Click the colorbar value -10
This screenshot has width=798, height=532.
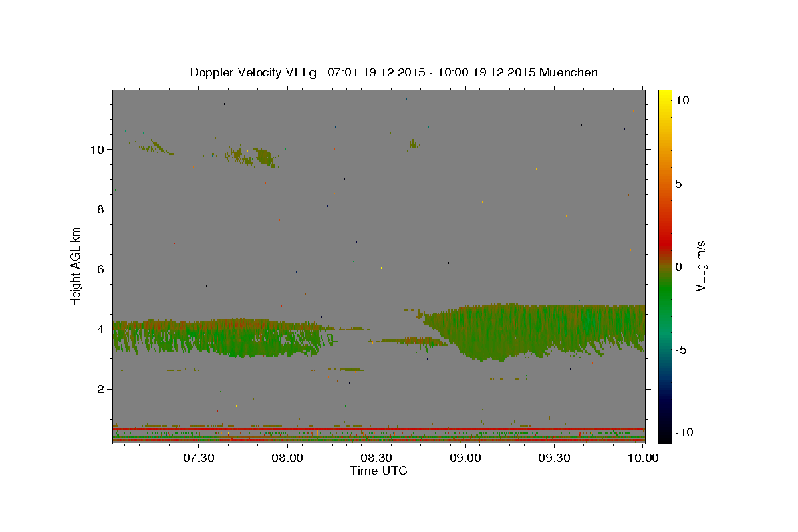pyautogui.click(x=684, y=432)
